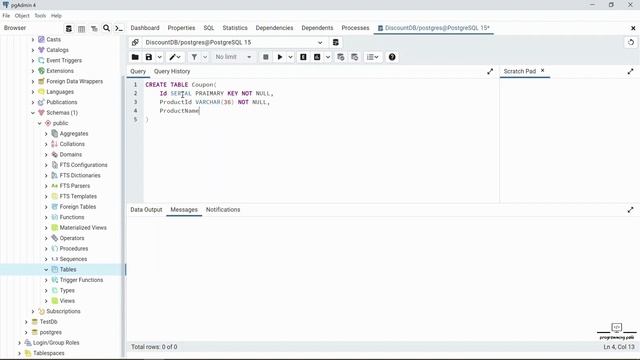640x360 pixels.
Task: Toggle the connection status icon
Action: [135, 42]
